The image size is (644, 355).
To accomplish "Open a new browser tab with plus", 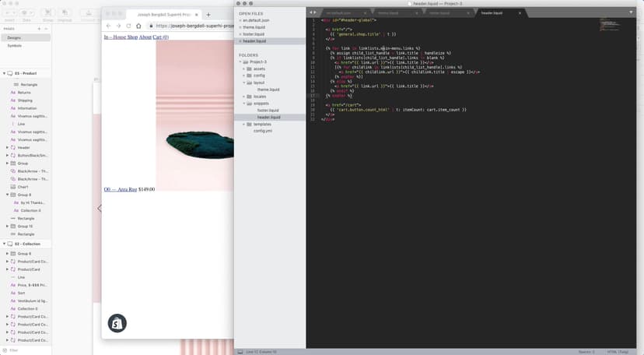I will [208, 15].
